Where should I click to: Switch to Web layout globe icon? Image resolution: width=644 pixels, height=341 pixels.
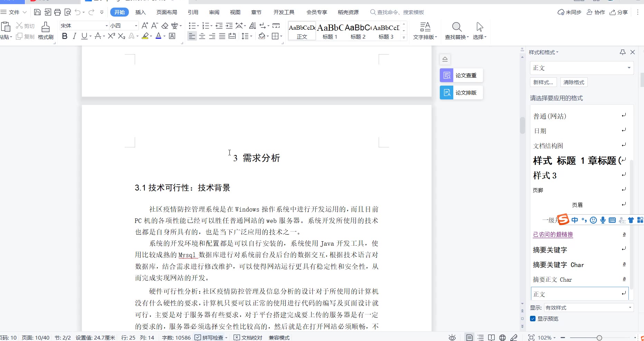pos(502,338)
